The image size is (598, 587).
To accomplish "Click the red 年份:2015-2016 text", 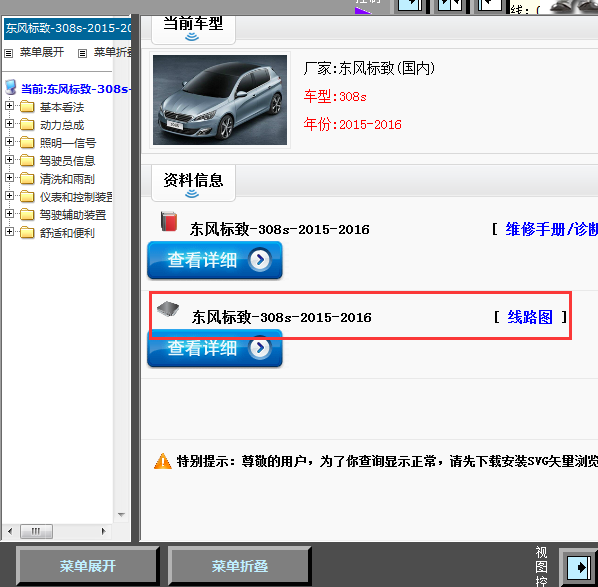I will pos(352,124).
